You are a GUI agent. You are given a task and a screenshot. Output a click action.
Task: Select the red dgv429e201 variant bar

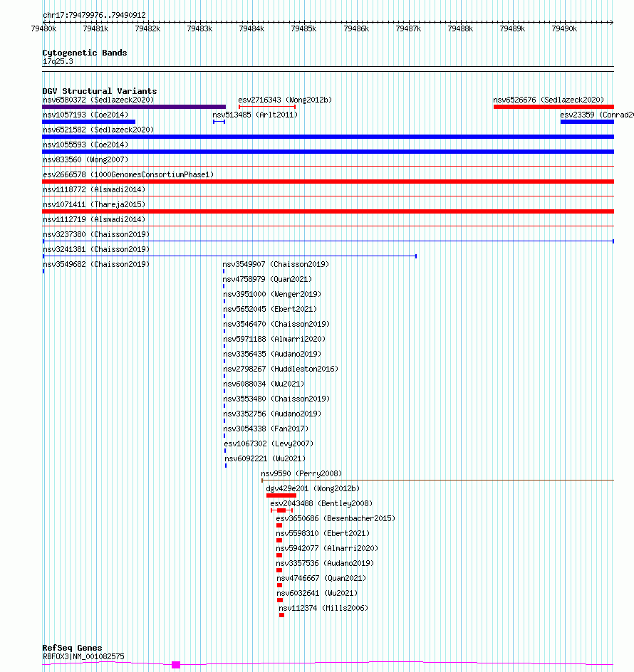281,495
